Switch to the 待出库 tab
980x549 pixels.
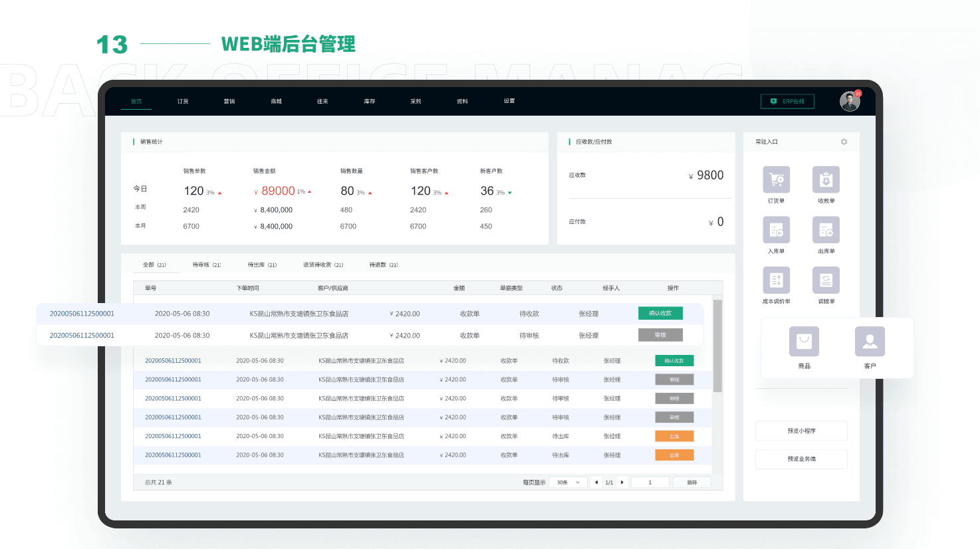pos(262,265)
